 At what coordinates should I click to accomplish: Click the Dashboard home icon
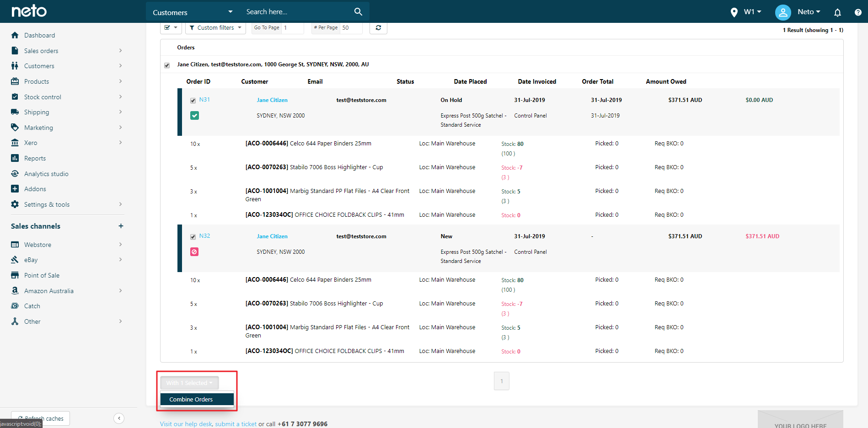point(15,35)
